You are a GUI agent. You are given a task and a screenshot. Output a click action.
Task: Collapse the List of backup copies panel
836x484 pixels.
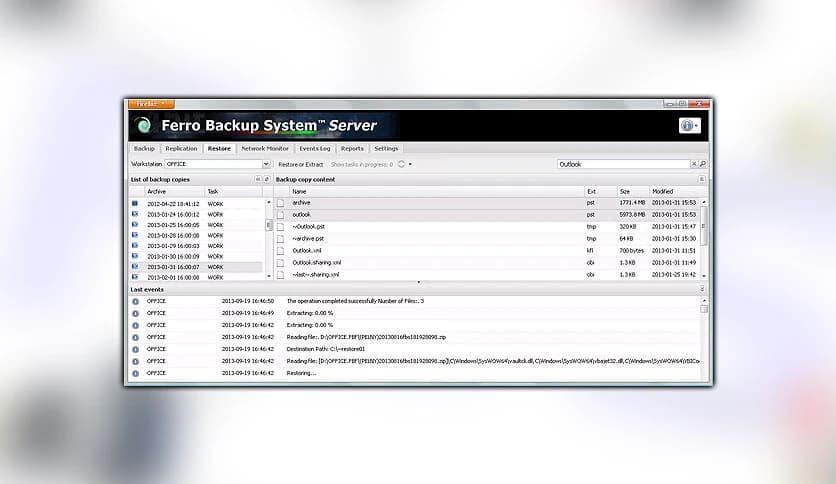click(x=258, y=180)
